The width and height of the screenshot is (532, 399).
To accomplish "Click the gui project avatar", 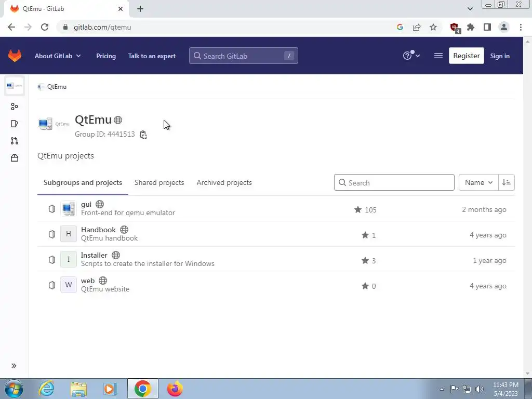I will pos(69,208).
